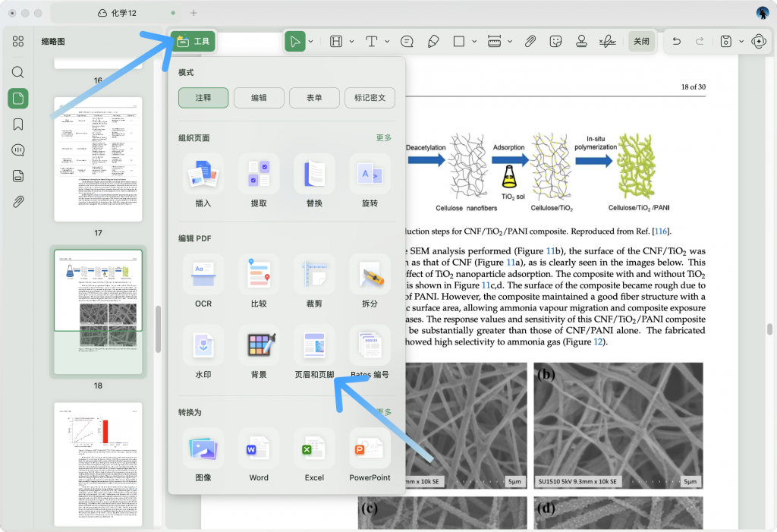777x532 pixels.
Task: Open the comments sidebar panel
Action: (x=18, y=150)
